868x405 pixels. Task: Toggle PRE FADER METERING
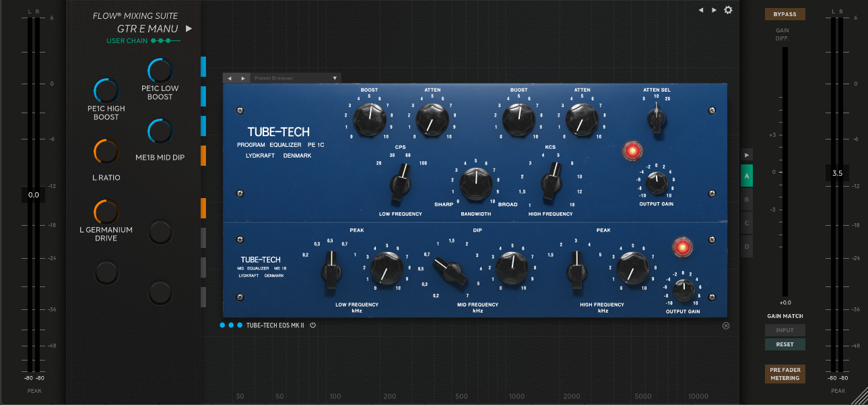click(x=784, y=374)
